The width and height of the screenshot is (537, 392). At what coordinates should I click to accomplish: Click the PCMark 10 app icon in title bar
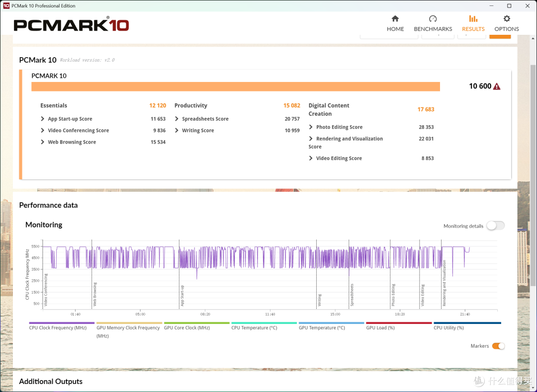tap(6, 6)
